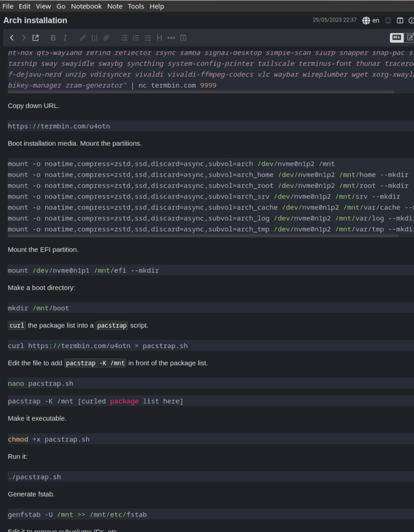Image resolution: width=414 pixels, height=532 pixels.
Task: Open the Tools menu
Action: click(x=136, y=6)
